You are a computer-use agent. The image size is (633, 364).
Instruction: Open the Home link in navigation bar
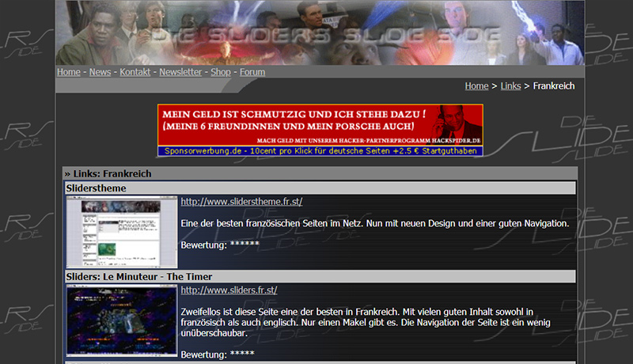(69, 72)
